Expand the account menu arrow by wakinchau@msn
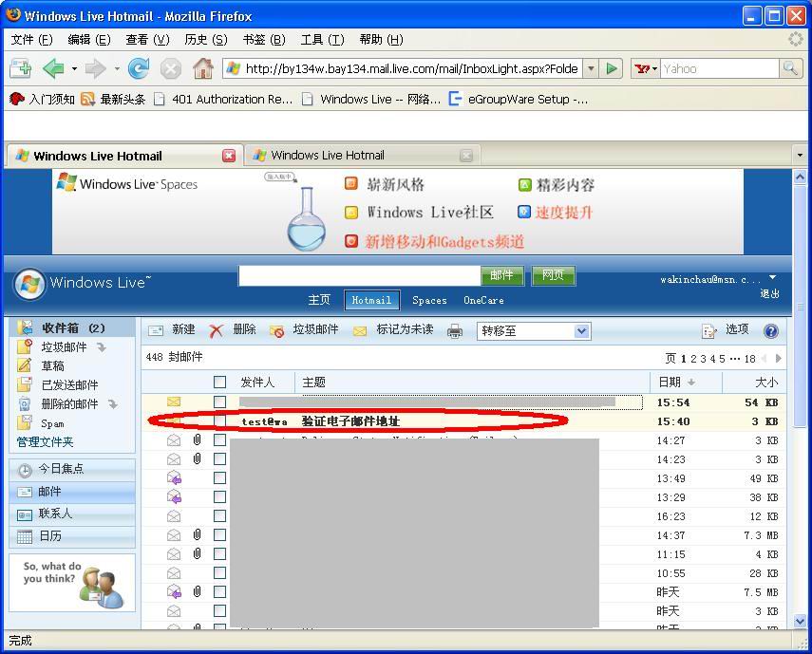The height and width of the screenshot is (654, 812). pyautogui.click(x=773, y=278)
